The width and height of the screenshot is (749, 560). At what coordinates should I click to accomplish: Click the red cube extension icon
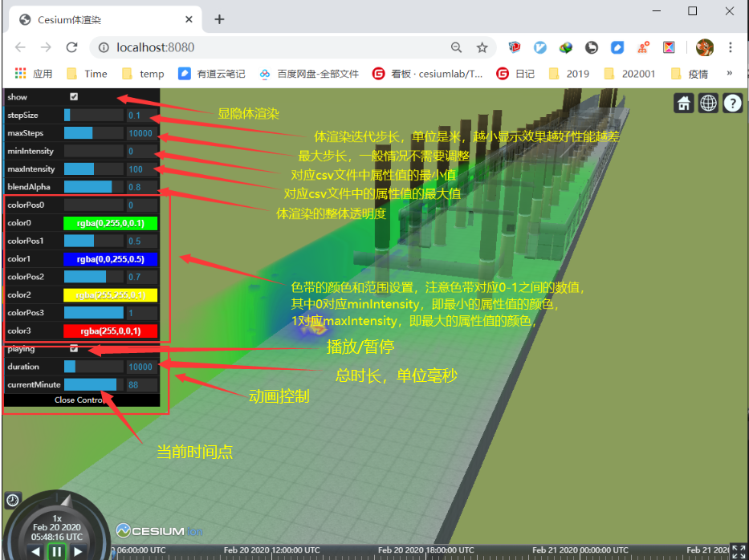pyautogui.click(x=515, y=47)
